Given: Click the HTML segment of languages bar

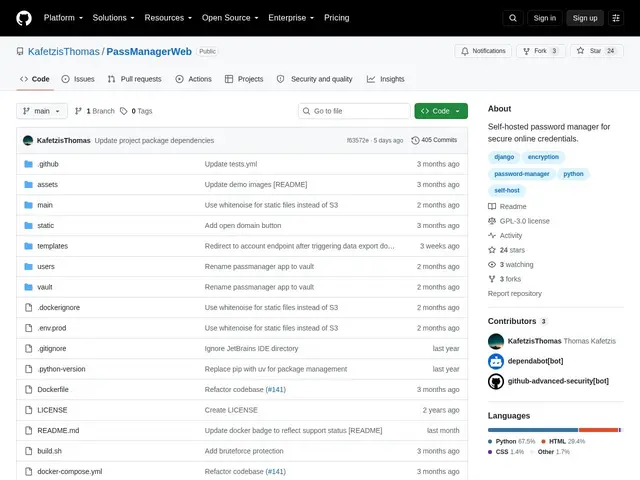Looking at the screenshot, I should coord(598,430).
